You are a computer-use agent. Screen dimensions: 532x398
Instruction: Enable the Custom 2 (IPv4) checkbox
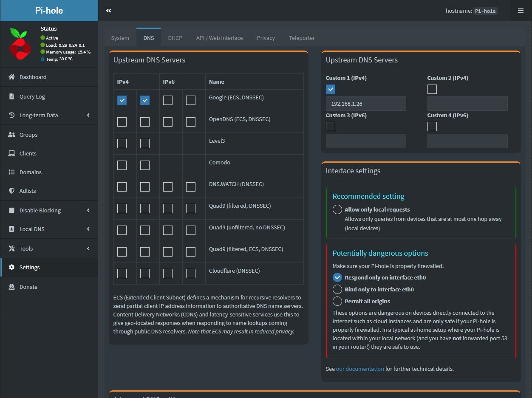pos(432,89)
